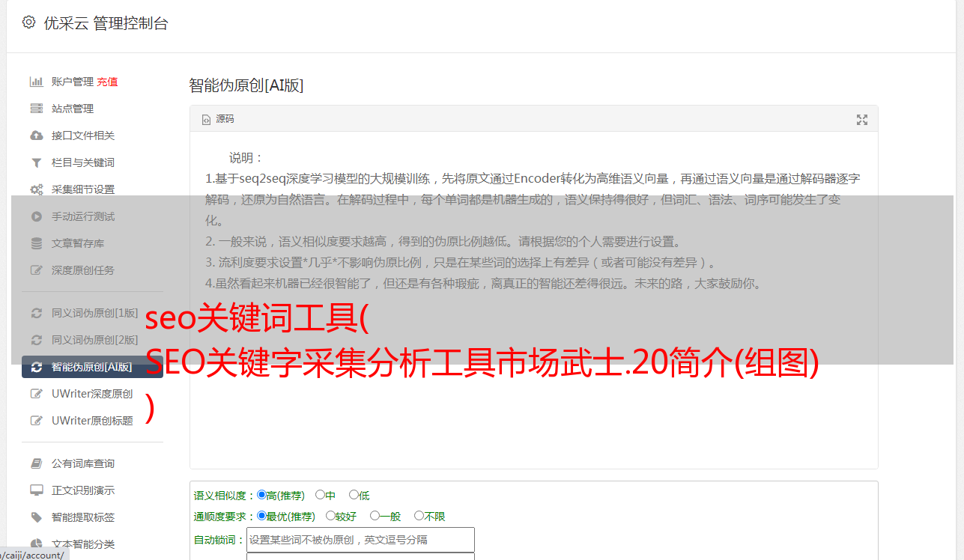
Task: Click the gears icon for 采集细节设置
Action: 36,189
